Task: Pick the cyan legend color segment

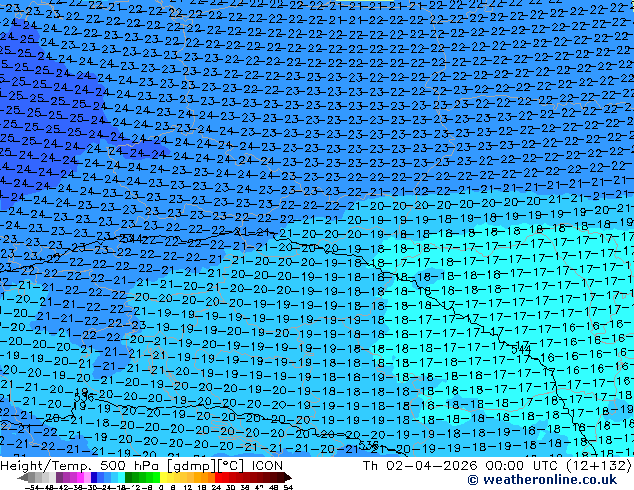Action: pyautogui.click(x=121, y=477)
